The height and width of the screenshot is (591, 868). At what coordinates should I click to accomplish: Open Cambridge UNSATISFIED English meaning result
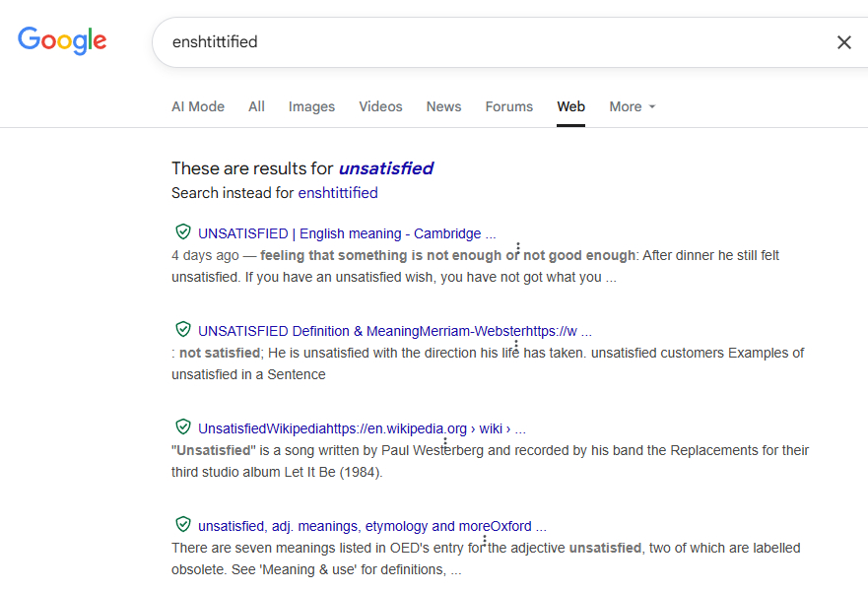(x=346, y=233)
